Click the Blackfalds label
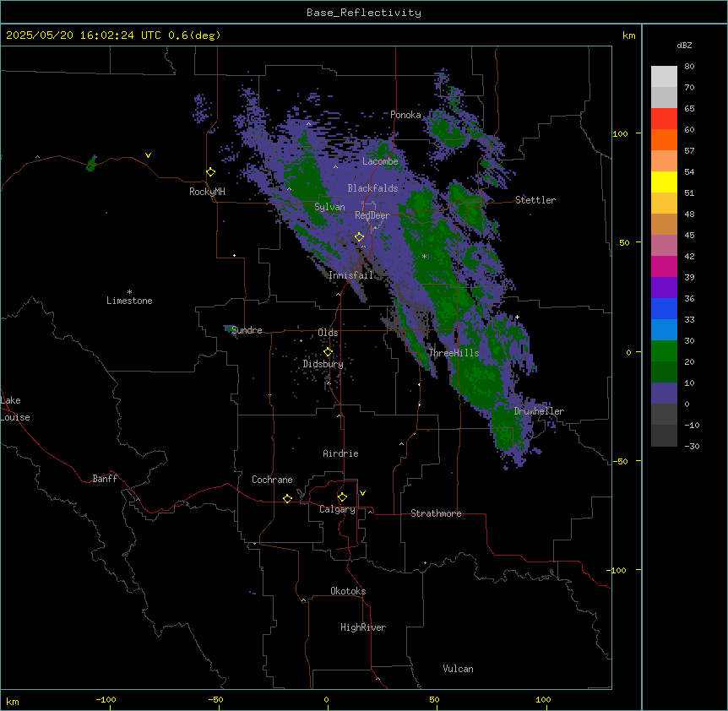This screenshot has width=728, height=711. coord(372,188)
